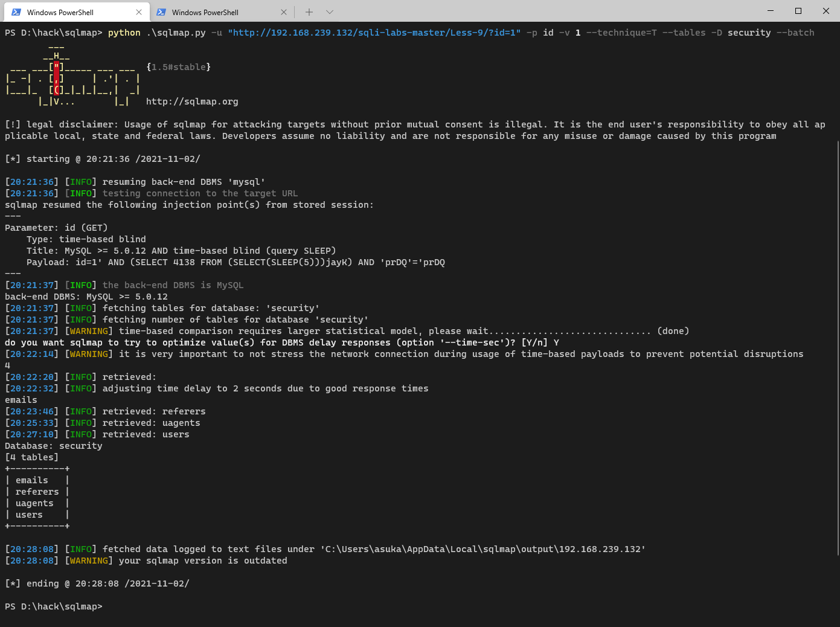Image resolution: width=840 pixels, height=627 pixels.
Task: Click the vertical scrollbar thumb
Action: [x=838, y=347]
